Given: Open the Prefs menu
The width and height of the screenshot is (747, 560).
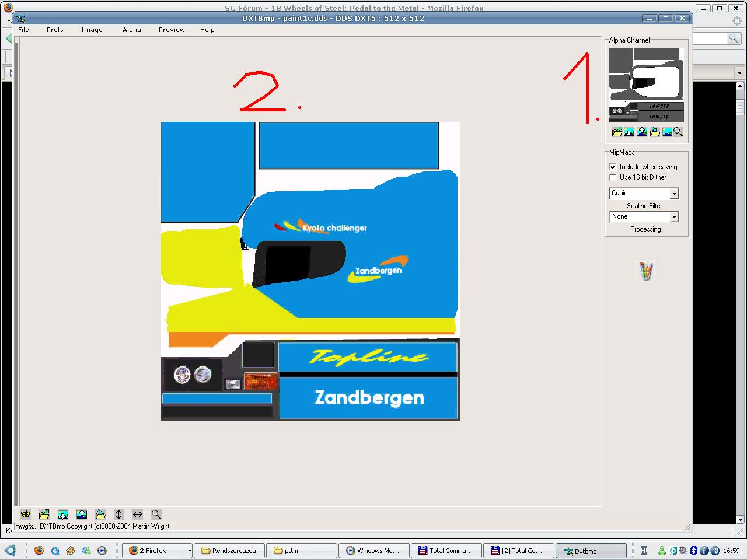Looking at the screenshot, I should [x=55, y=30].
